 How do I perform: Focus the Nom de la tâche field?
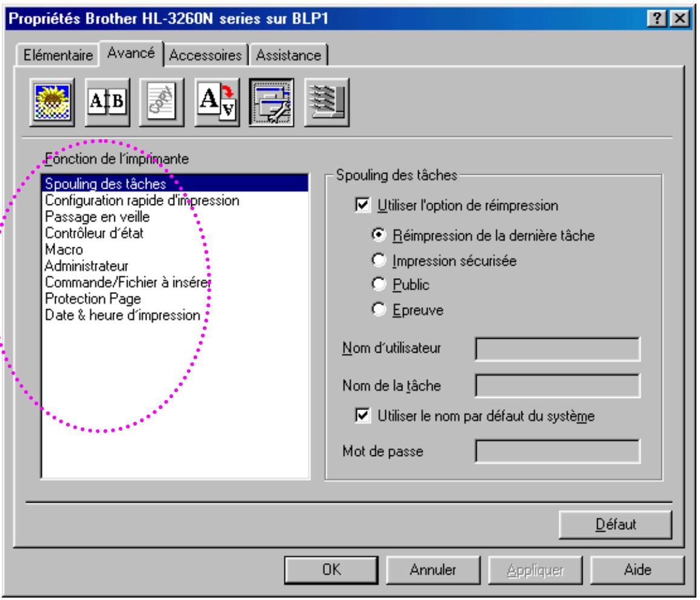click(x=558, y=386)
